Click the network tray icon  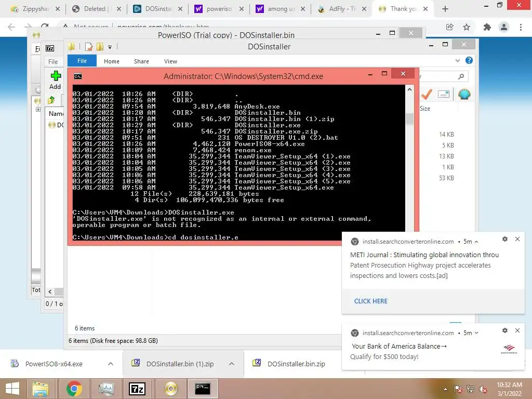coord(470,389)
